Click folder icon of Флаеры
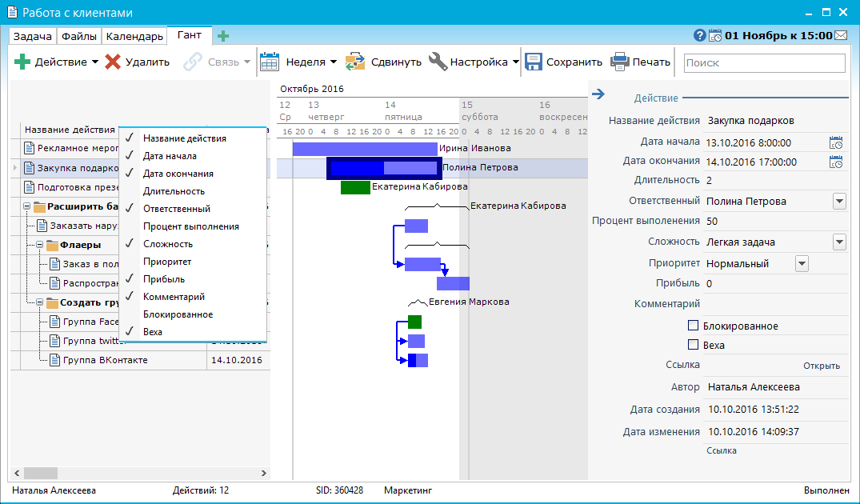 (52, 245)
